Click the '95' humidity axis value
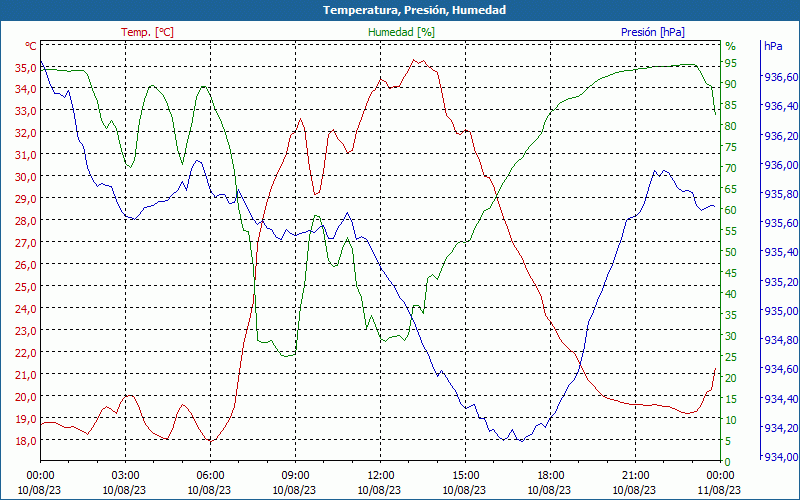 click(x=731, y=63)
